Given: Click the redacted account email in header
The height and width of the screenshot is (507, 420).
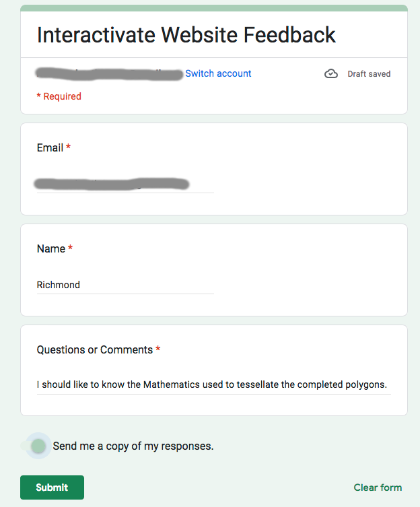Looking at the screenshot, I should tap(110, 73).
